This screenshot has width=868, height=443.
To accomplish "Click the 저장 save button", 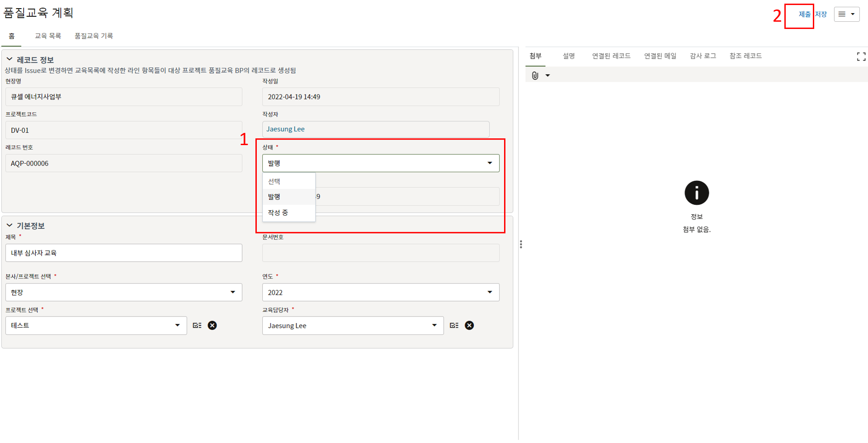I will 821,14.
